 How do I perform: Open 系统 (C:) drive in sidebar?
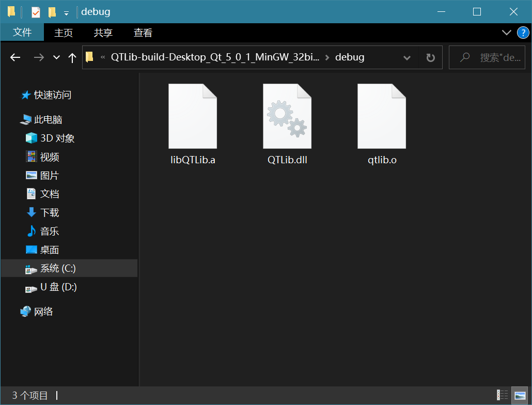coord(58,269)
